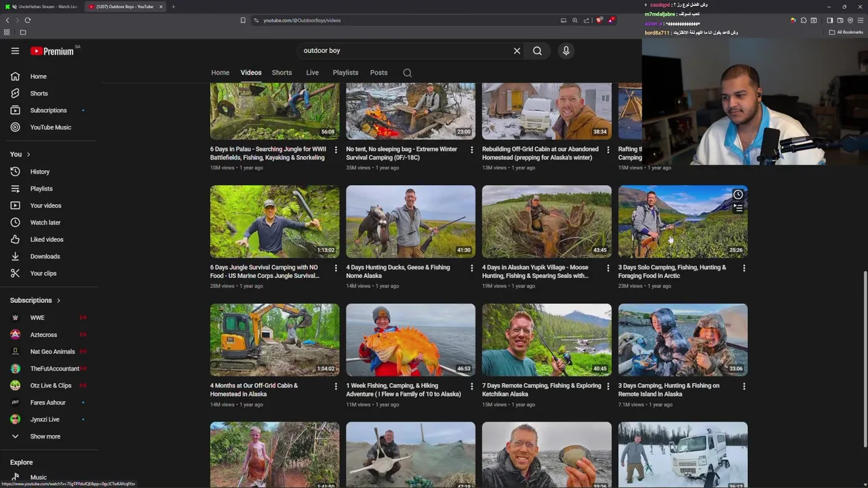Open options menu for '4 Months at Our Off-Grid Cabin'
868x488 pixels.
click(x=336, y=386)
